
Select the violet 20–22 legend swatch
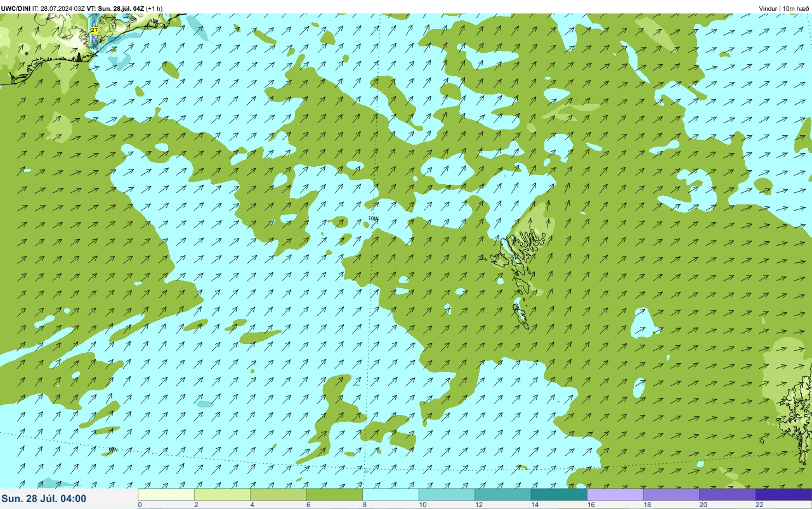coord(728,494)
